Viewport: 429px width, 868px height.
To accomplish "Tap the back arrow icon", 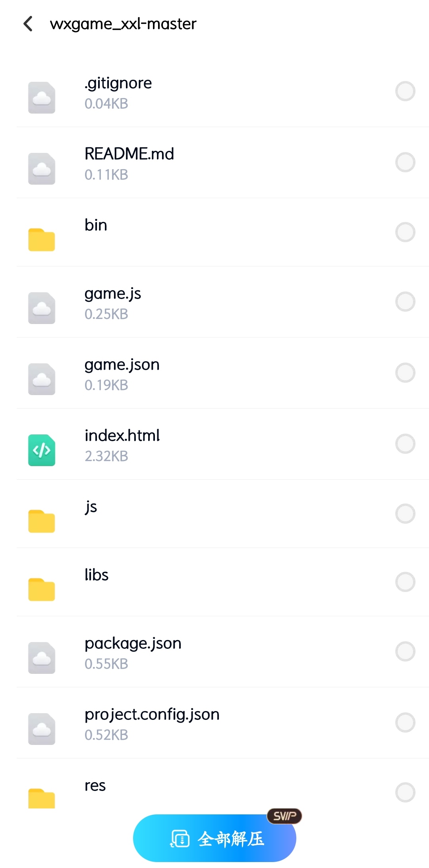I will pyautogui.click(x=28, y=24).
